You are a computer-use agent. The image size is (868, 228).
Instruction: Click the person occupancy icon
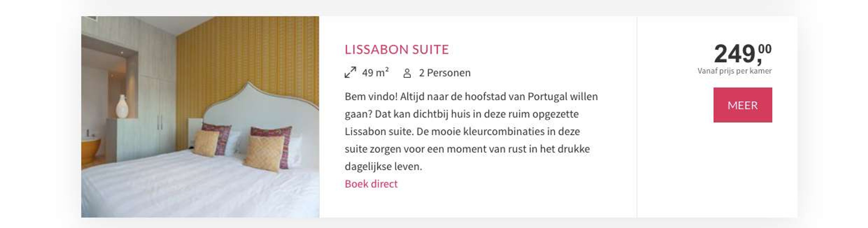click(x=407, y=73)
